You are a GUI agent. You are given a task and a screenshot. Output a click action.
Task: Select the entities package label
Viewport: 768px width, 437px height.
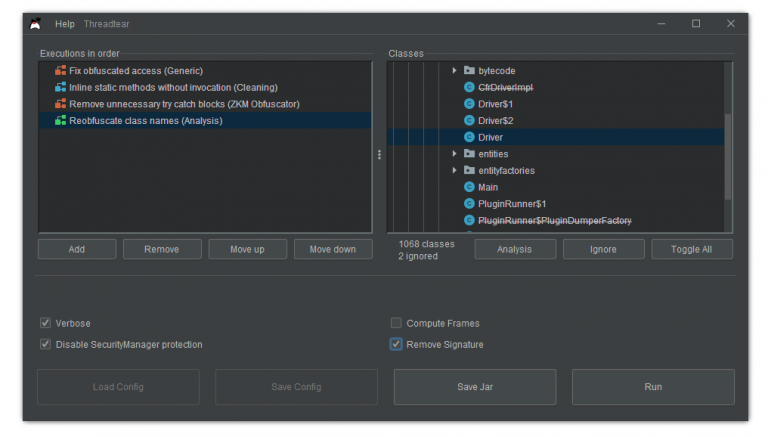pyautogui.click(x=493, y=154)
